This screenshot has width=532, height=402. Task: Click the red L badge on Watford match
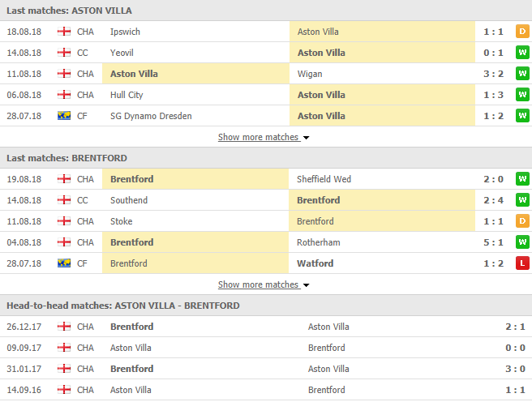pyautogui.click(x=522, y=263)
